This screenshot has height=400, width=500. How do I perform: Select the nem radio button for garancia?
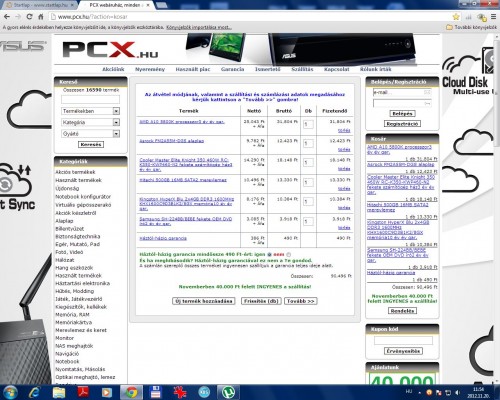289,255
